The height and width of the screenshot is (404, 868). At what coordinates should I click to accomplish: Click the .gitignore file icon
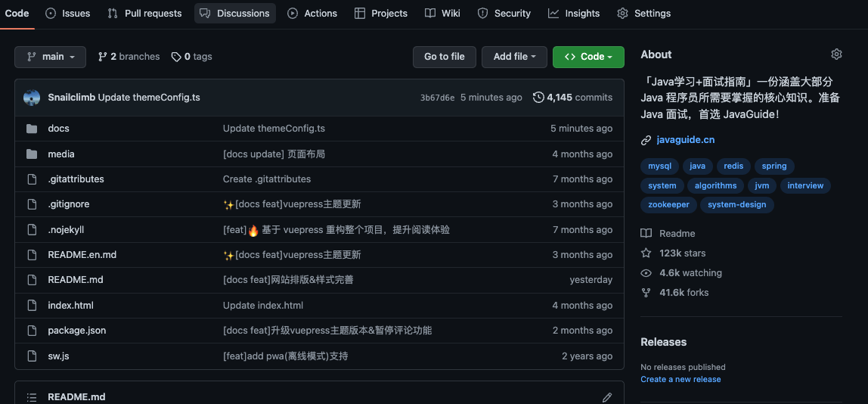(x=32, y=204)
